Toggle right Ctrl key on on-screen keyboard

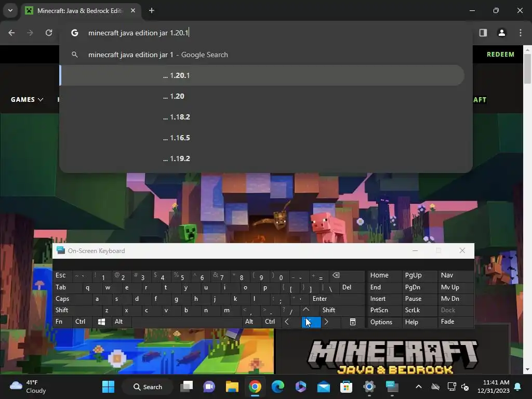tap(272, 322)
